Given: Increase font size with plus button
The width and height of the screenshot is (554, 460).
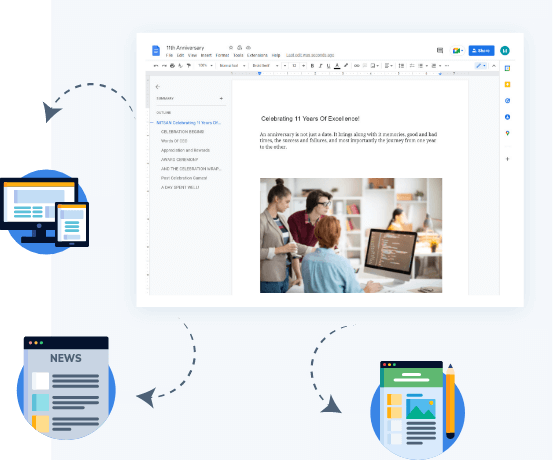Looking at the screenshot, I should pyautogui.click(x=303, y=66).
